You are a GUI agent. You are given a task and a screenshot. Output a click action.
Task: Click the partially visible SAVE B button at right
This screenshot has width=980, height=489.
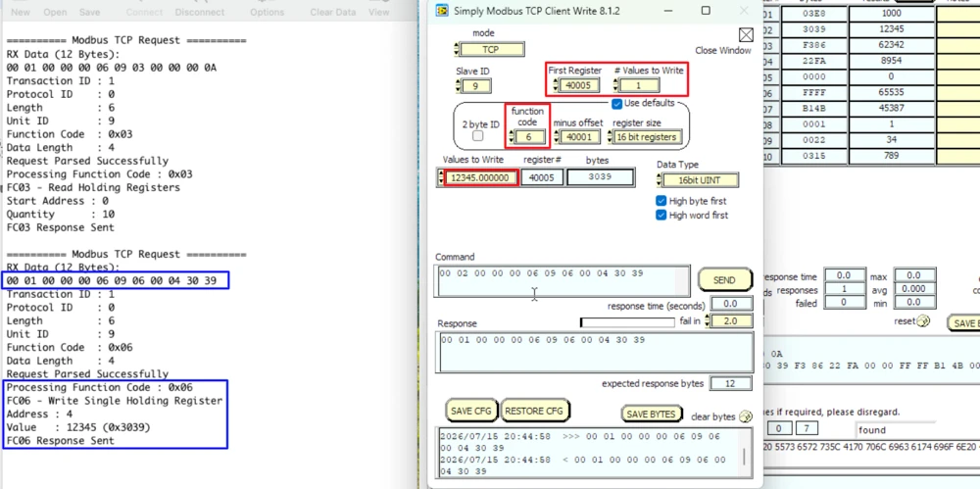[x=963, y=323]
